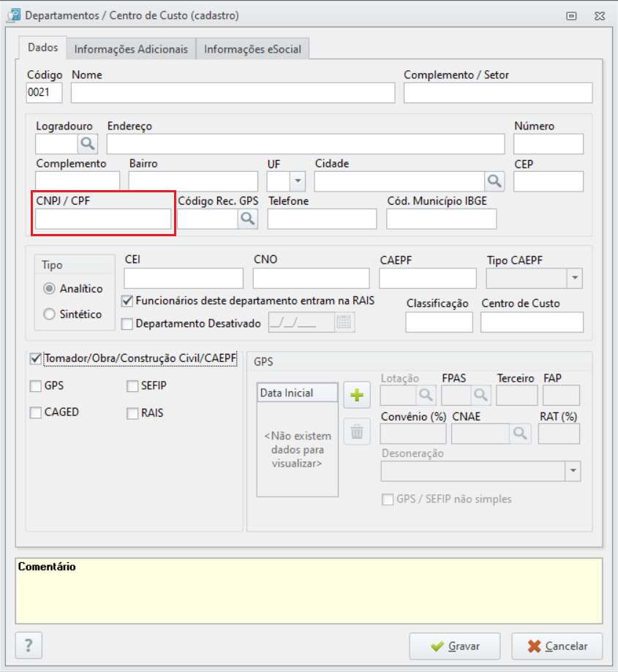
Task: Open FPAS search lookup
Action: [481, 395]
